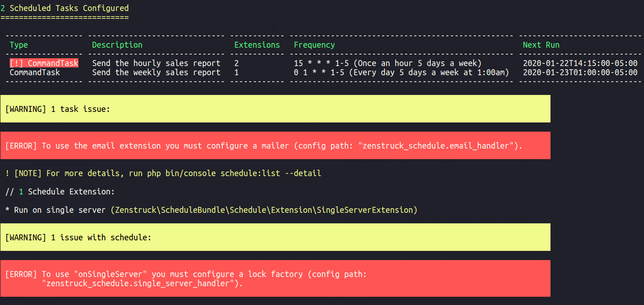Select "Send the weekly sales report" text
Screen dimensions: 644x305
tap(156, 72)
